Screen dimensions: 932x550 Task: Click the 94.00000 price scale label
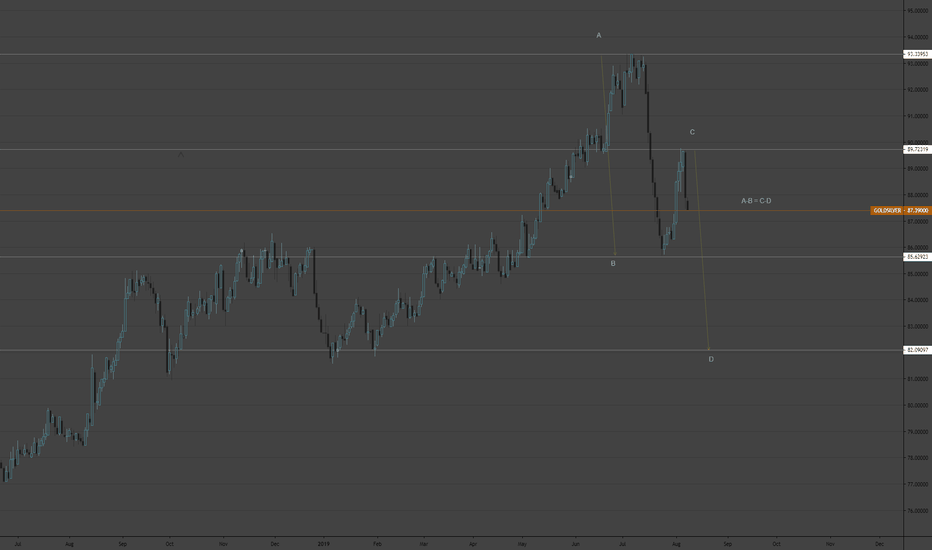coord(918,37)
